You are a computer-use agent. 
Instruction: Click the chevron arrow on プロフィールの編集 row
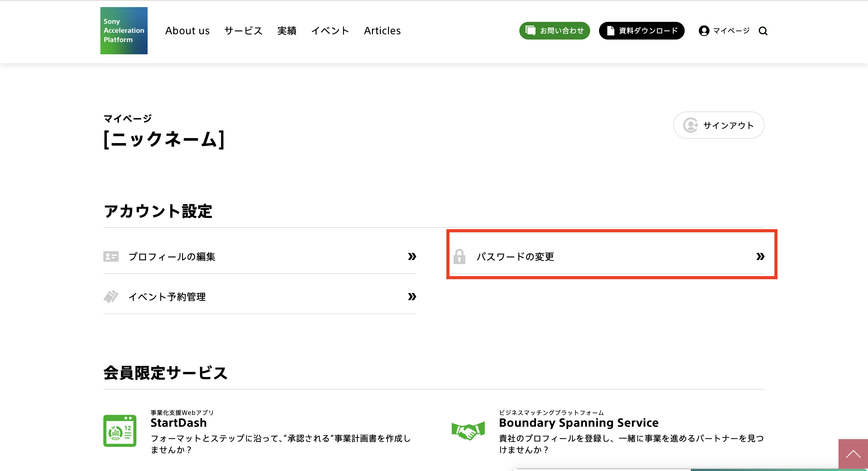click(412, 256)
